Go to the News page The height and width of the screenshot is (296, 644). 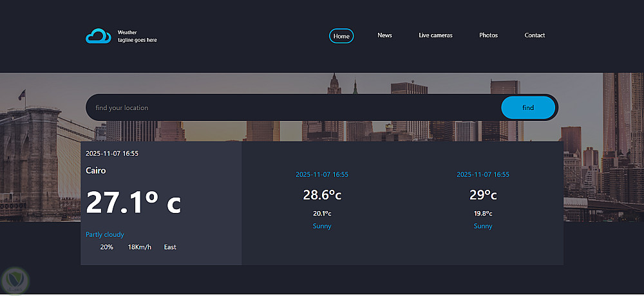pyautogui.click(x=384, y=35)
